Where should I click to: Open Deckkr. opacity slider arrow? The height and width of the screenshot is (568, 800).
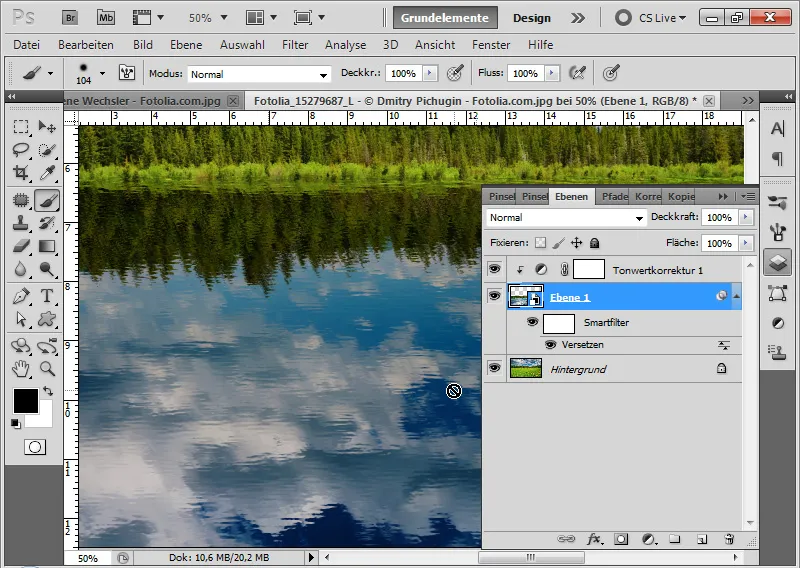pyautogui.click(x=430, y=73)
